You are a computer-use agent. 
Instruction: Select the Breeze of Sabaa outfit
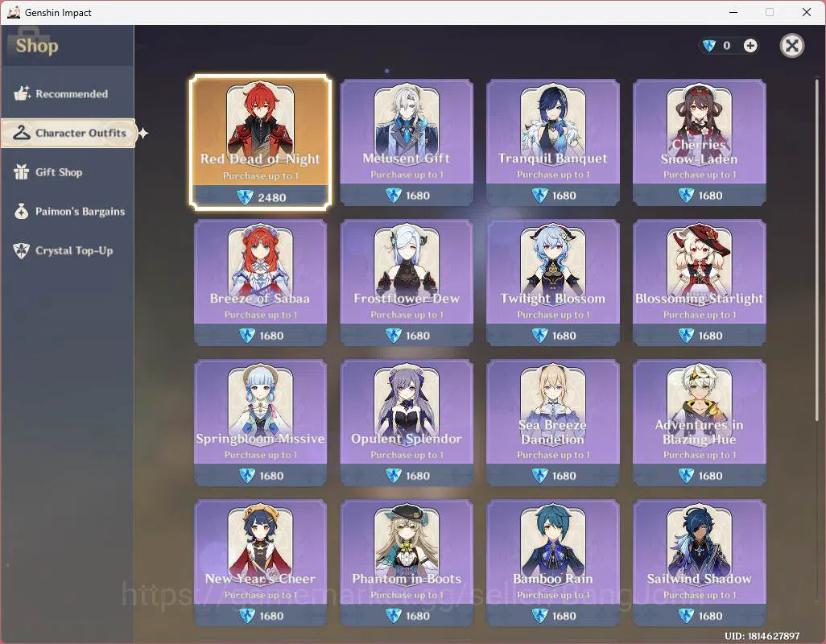[260, 283]
